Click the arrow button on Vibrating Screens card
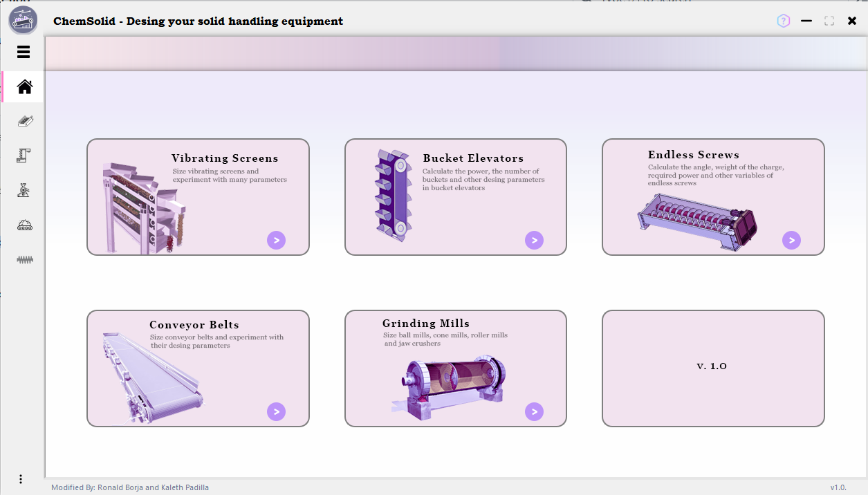The height and width of the screenshot is (495, 868). coord(276,240)
